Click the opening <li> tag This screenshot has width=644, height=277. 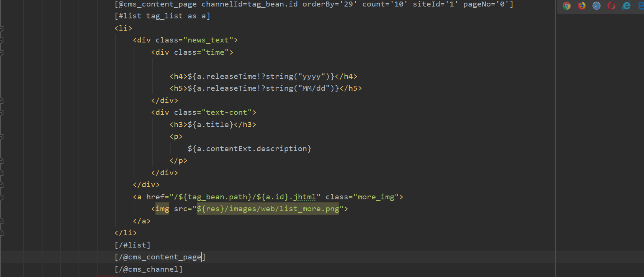coord(123,28)
